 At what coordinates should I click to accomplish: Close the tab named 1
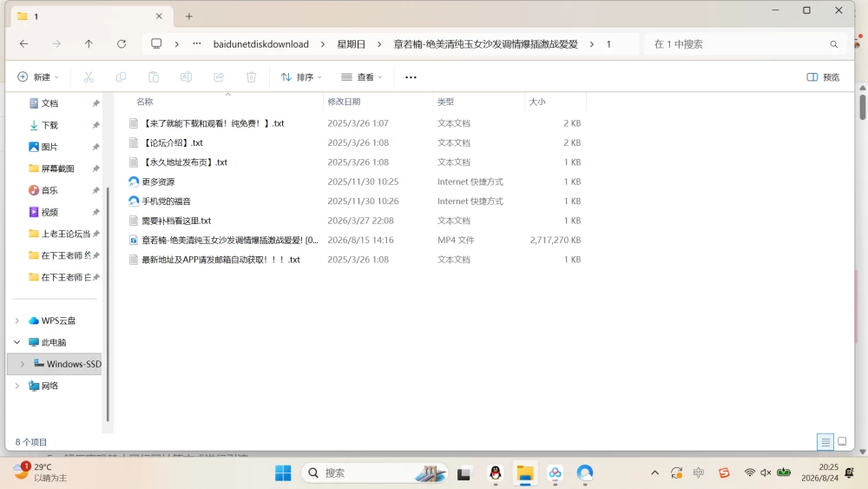159,16
